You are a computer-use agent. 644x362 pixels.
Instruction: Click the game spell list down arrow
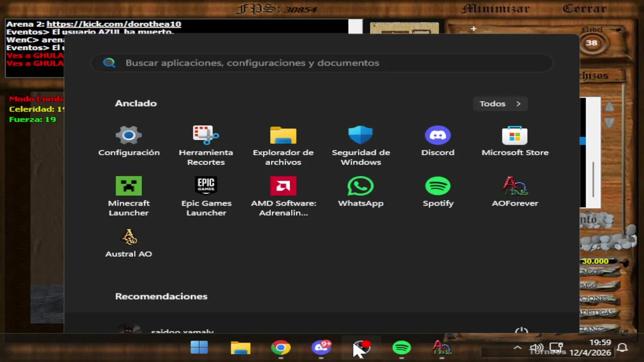(609, 122)
